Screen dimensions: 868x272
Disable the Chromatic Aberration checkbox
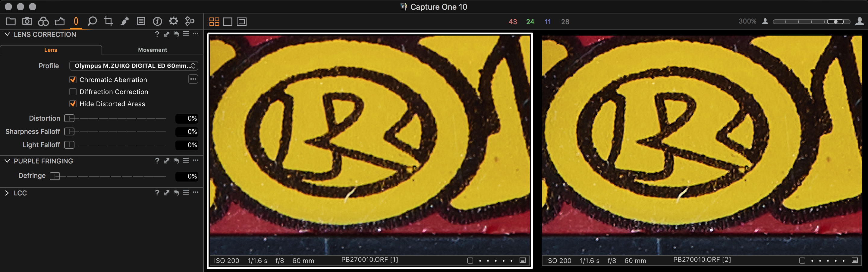pyautogui.click(x=73, y=80)
